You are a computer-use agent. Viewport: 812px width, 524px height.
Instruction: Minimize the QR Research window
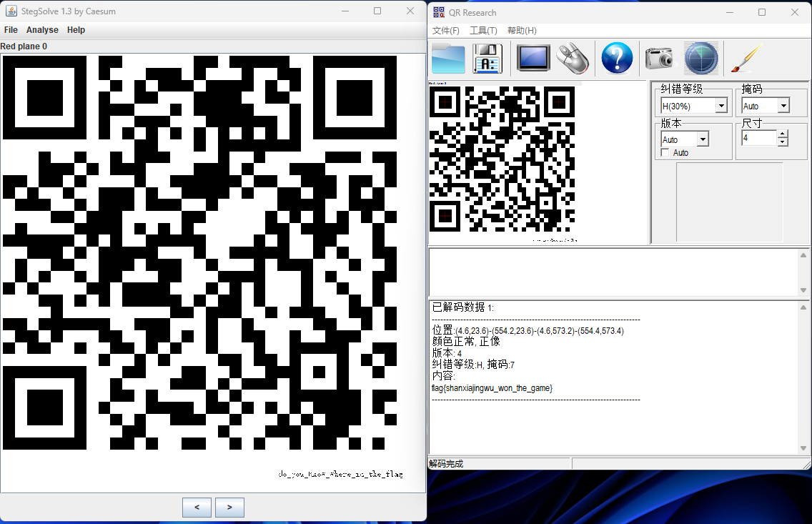(730, 12)
